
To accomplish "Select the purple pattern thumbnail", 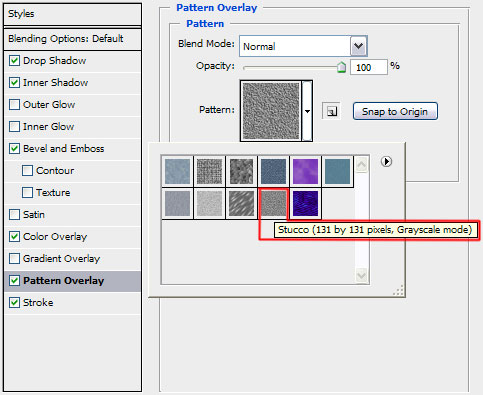I will [305, 171].
